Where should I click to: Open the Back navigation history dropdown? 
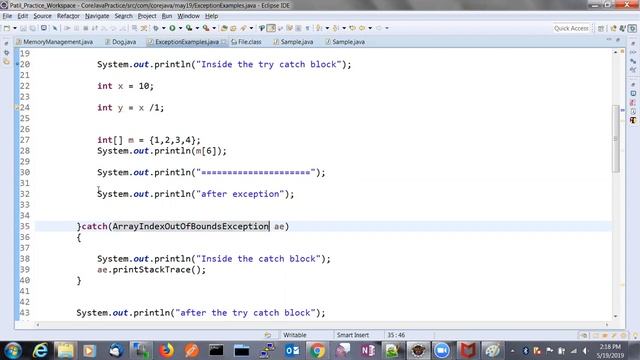pyautogui.click(x=370, y=28)
